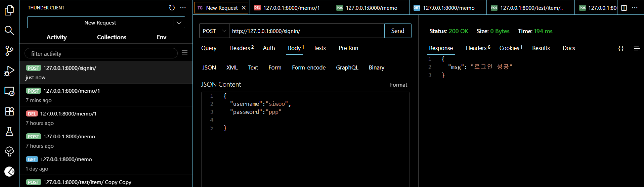The height and width of the screenshot is (187, 644).
Task: Click the "msg" line in response
Action: [x=480, y=67]
